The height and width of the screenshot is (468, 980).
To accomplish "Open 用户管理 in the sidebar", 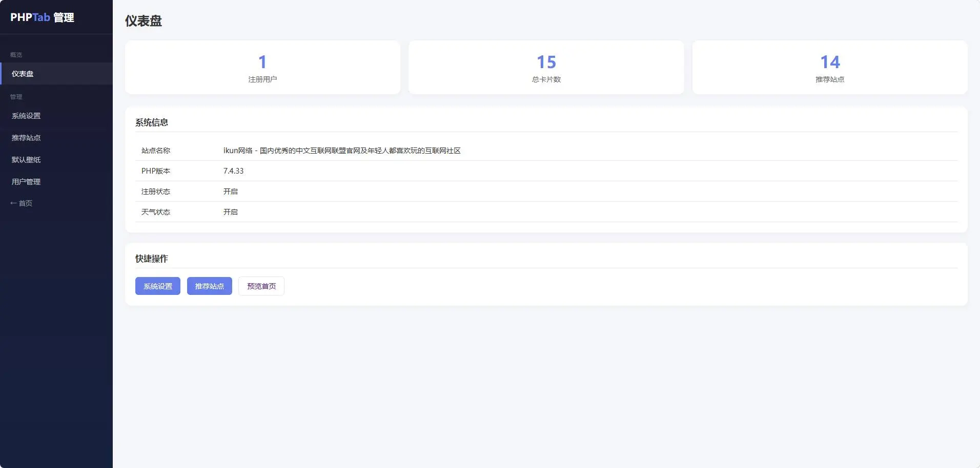I will (x=56, y=182).
